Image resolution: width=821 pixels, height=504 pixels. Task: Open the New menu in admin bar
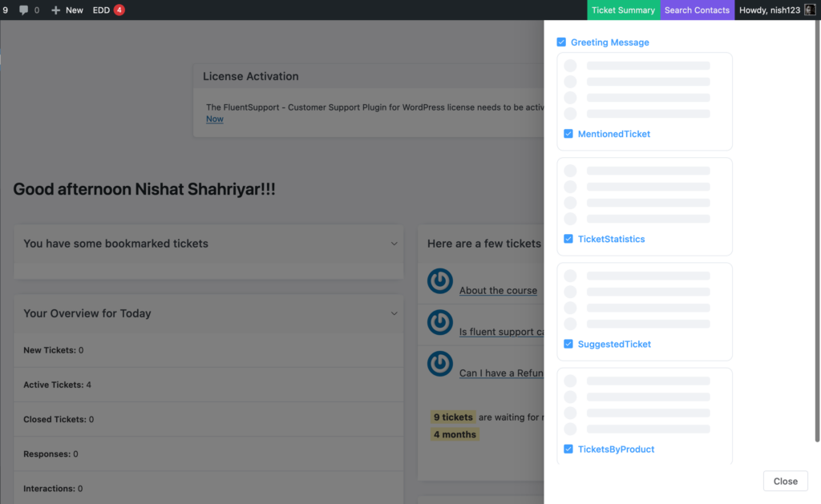click(67, 10)
